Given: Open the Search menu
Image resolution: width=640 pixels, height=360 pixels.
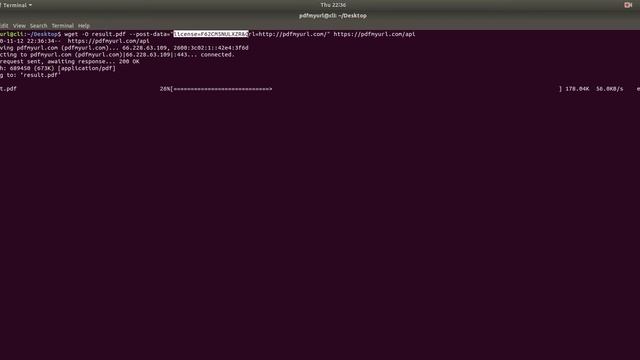Looking at the screenshot, I should pos(38,26).
